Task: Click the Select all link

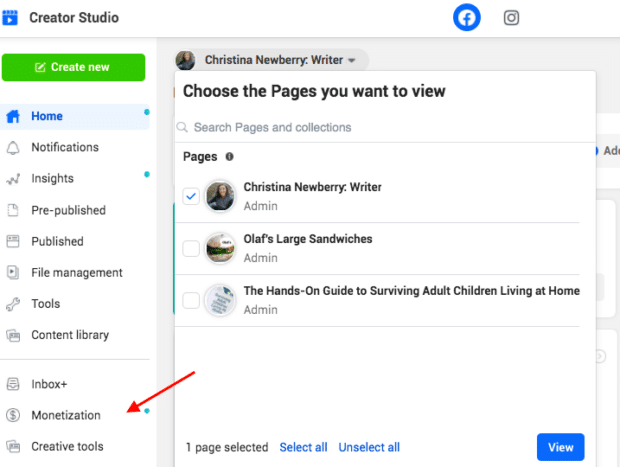Action: click(303, 447)
